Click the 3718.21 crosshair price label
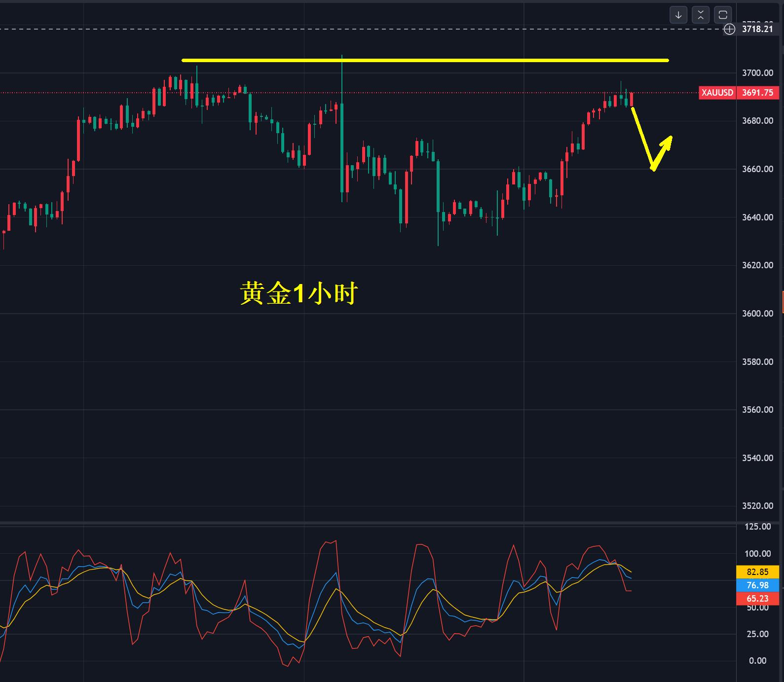784x682 pixels. coord(757,29)
